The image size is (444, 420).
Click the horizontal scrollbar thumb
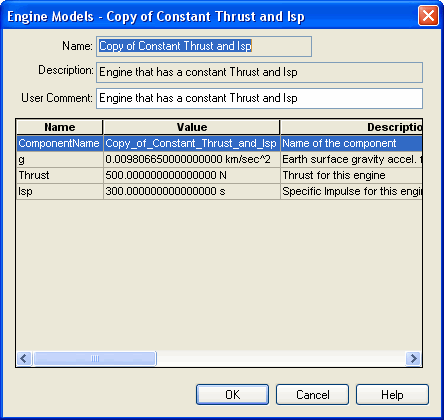94,359
